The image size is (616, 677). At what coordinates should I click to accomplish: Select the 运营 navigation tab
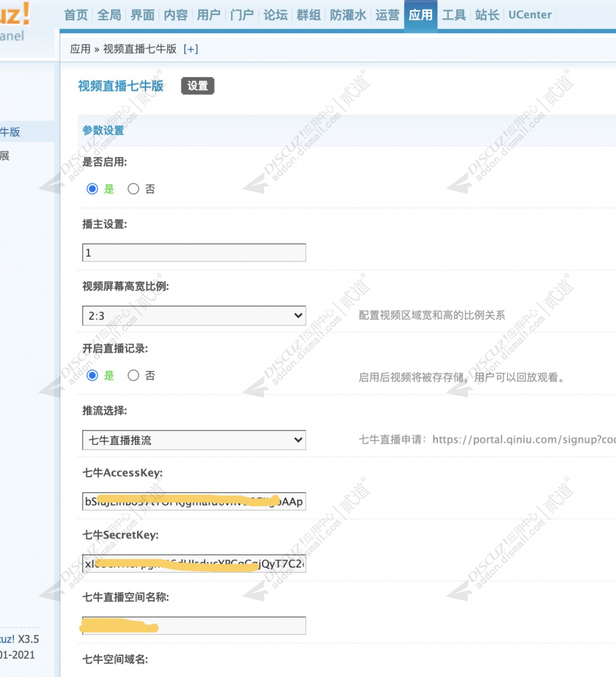387,15
